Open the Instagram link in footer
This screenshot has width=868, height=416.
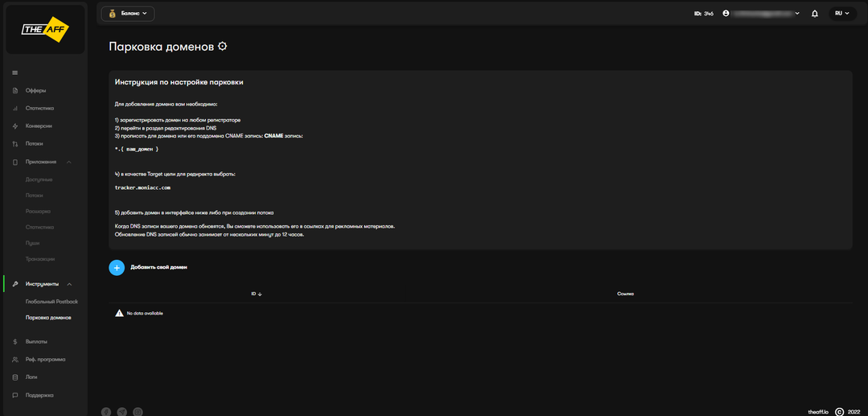tap(138, 411)
